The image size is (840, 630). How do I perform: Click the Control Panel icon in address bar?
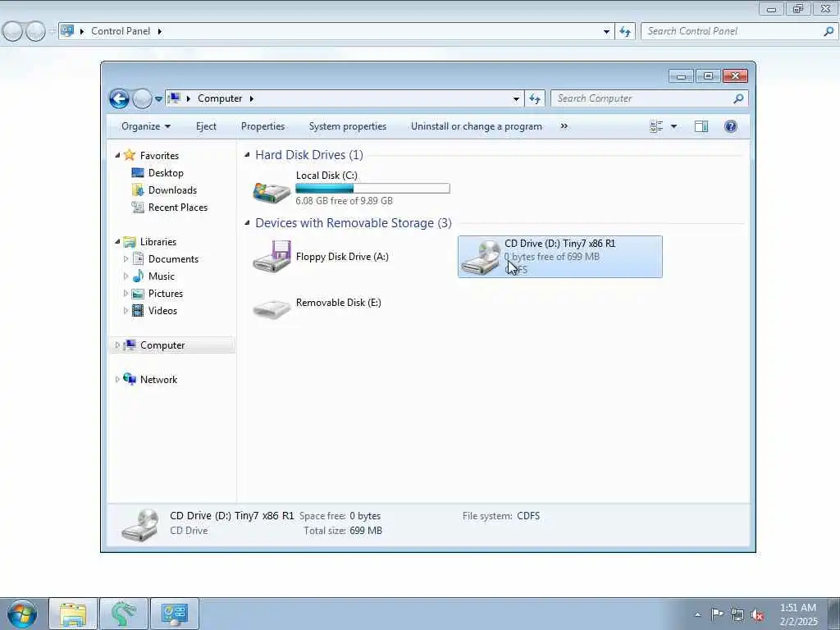(67, 30)
